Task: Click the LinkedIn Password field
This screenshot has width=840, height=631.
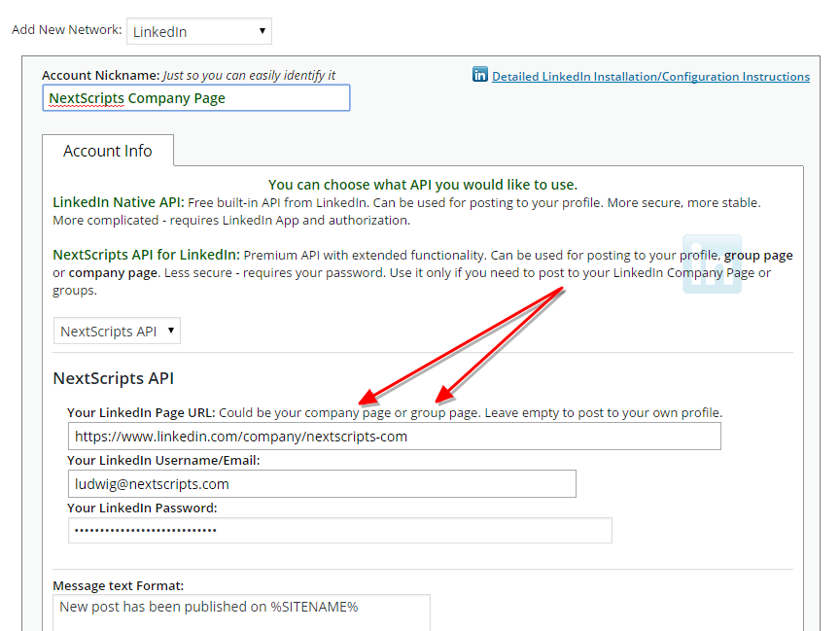Action: (x=339, y=530)
